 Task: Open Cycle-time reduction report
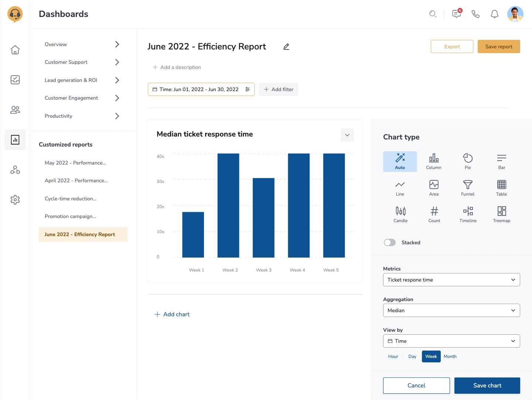(71, 199)
